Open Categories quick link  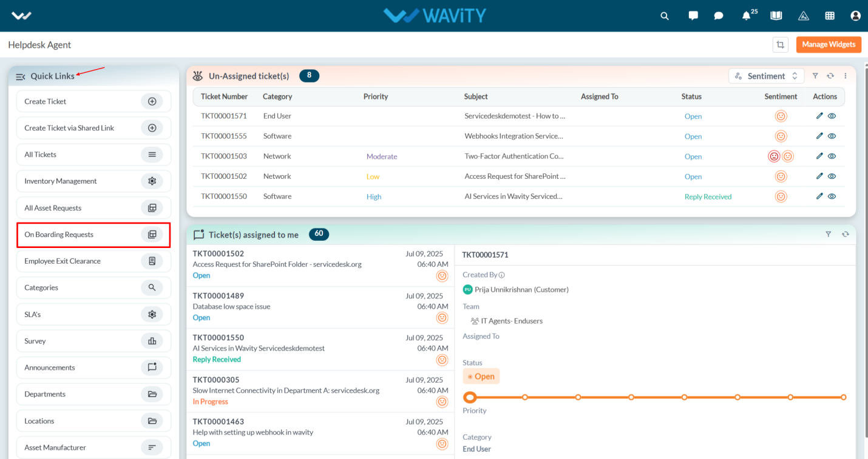point(93,288)
